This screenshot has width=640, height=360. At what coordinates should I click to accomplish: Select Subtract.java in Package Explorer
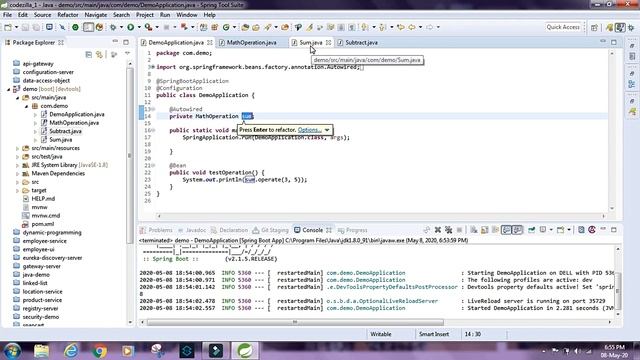[x=65, y=131]
